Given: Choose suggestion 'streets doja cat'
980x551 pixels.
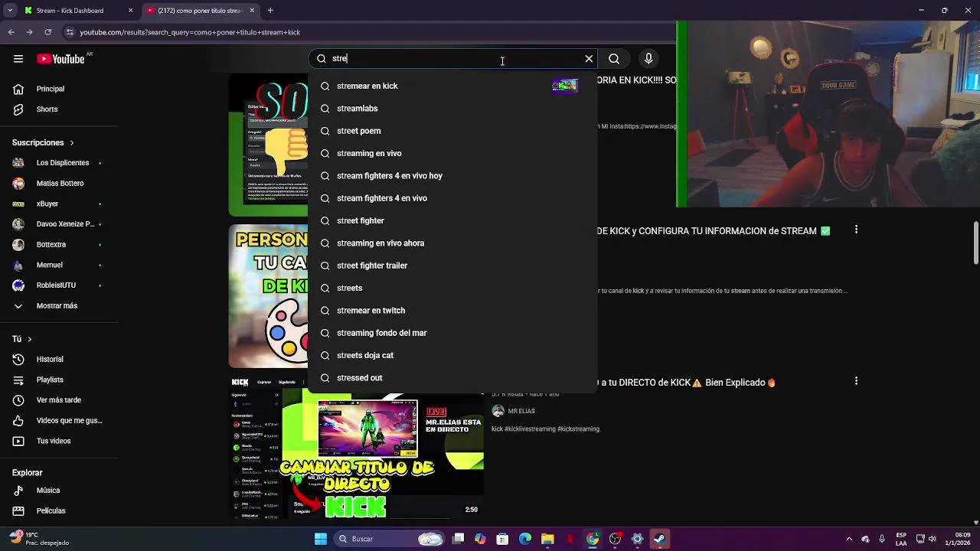Looking at the screenshot, I should tap(452, 356).
